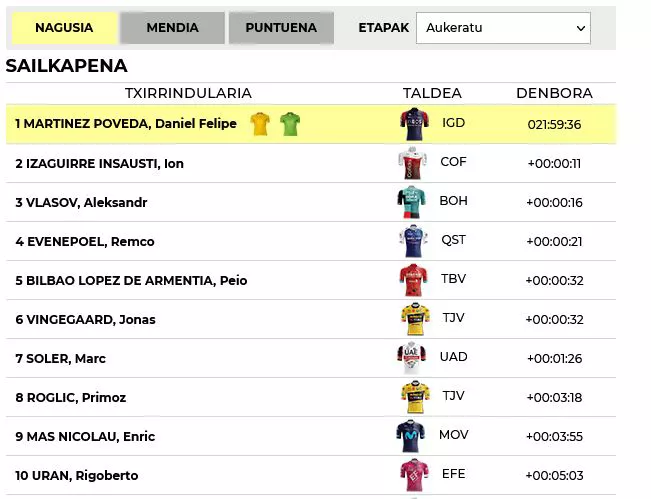
Task: Open the Etapak stage dropdown
Action: tap(503, 28)
